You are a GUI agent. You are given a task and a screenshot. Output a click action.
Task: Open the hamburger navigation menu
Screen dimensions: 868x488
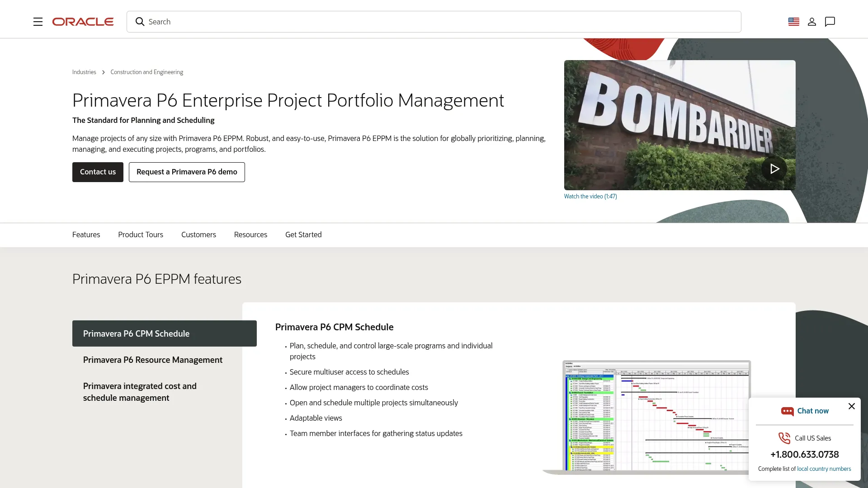tap(38, 22)
